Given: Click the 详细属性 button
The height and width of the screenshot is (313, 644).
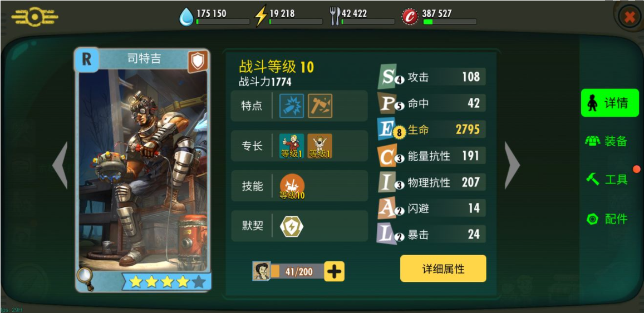Looking at the screenshot, I should (x=443, y=269).
